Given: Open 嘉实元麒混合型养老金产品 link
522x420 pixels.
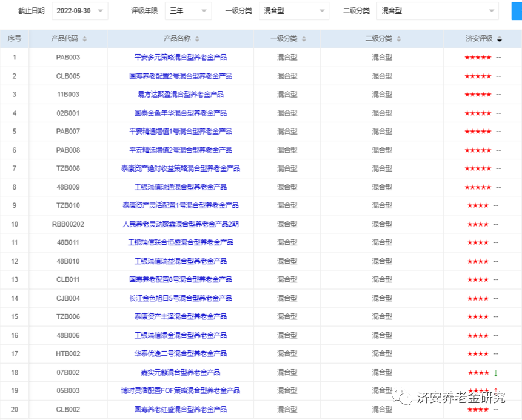Looking at the screenshot, I should [x=181, y=372].
